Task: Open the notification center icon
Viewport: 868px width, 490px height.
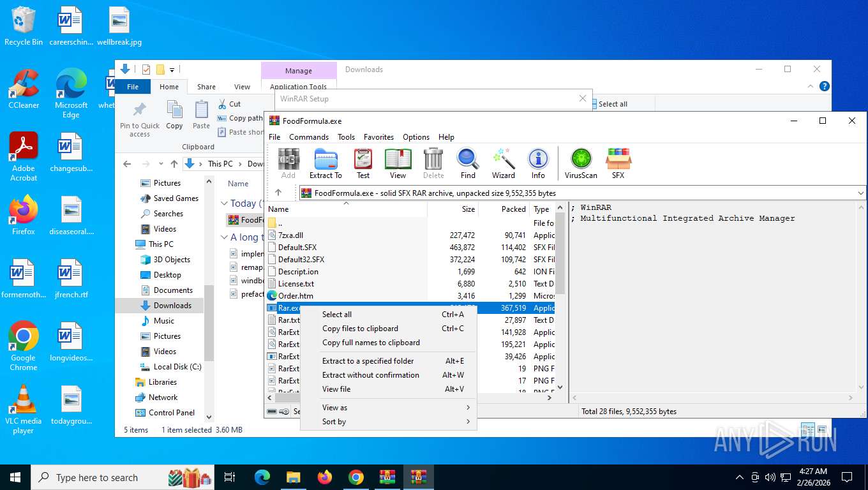Action: (x=847, y=477)
